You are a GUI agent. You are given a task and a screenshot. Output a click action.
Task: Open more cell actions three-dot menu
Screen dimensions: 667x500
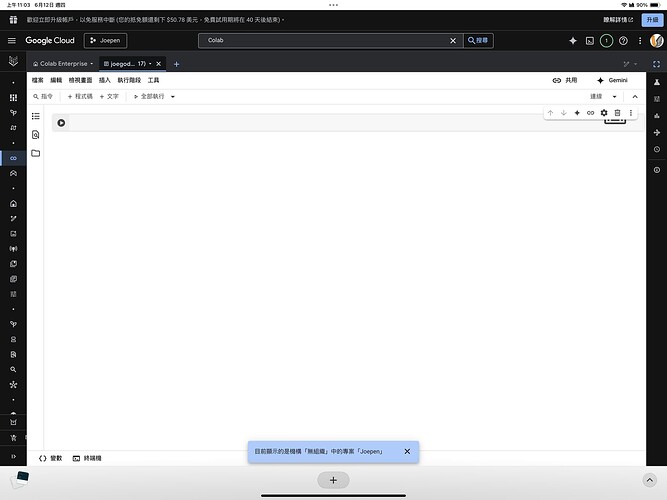pyautogui.click(x=631, y=113)
